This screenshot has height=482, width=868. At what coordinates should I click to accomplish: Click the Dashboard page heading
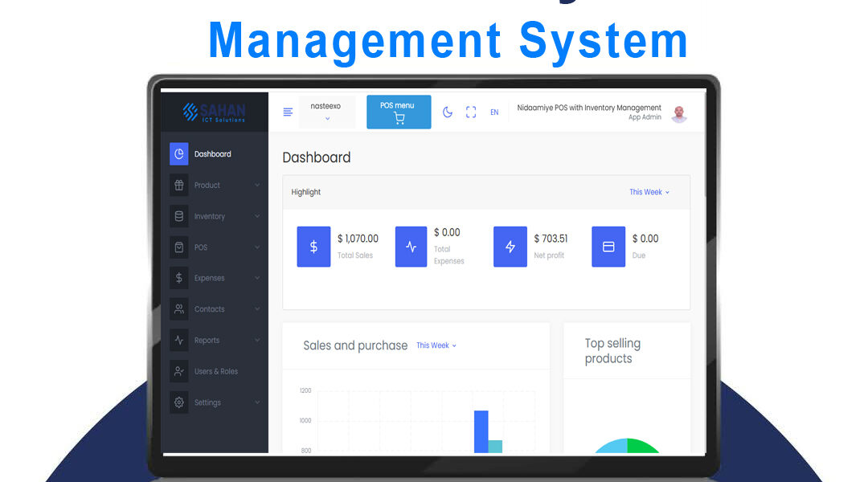pyautogui.click(x=317, y=157)
